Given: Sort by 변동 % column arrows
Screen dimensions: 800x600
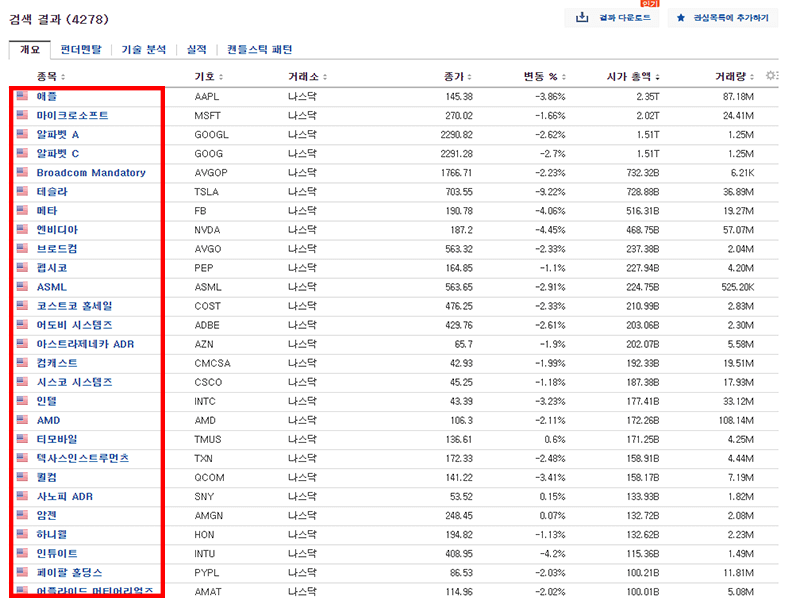Looking at the screenshot, I should coord(564,77).
